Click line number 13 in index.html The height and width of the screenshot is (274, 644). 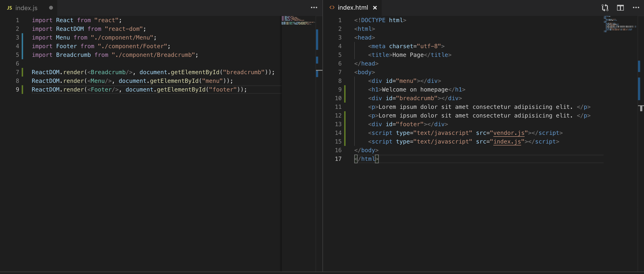338,124
